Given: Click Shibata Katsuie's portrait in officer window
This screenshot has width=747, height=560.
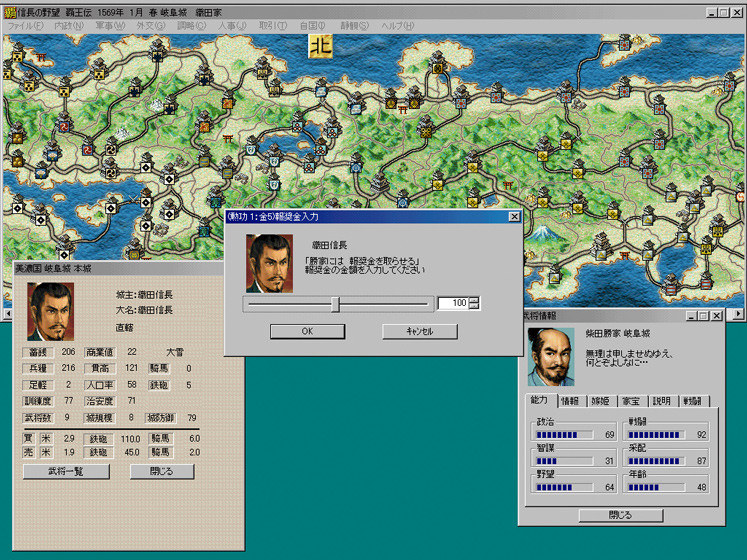Looking at the screenshot, I should click(x=551, y=356).
